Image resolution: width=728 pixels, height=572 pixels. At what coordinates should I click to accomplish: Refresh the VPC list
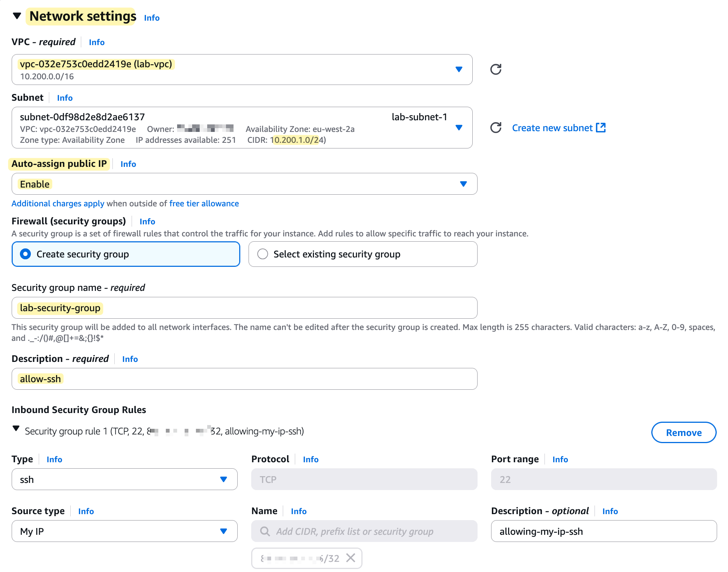(x=496, y=69)
